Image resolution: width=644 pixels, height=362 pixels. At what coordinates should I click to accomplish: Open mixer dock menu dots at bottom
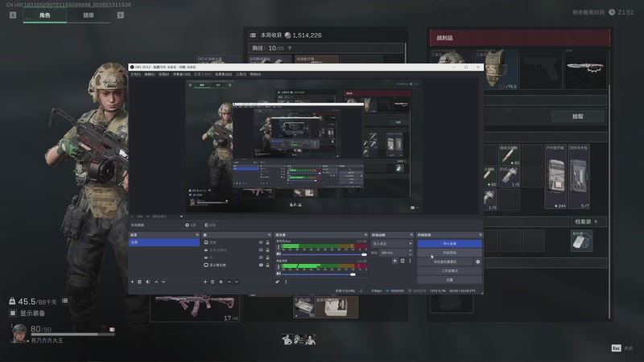click(x=286, y=282)
